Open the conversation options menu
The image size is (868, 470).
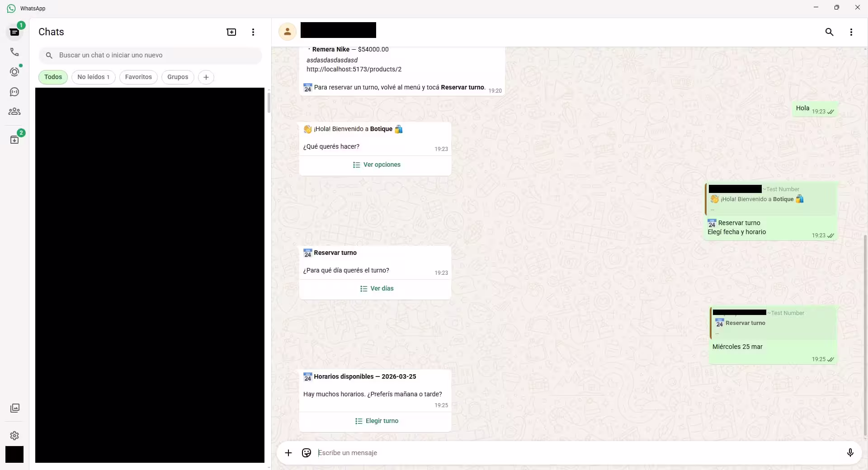coord(850,32)
